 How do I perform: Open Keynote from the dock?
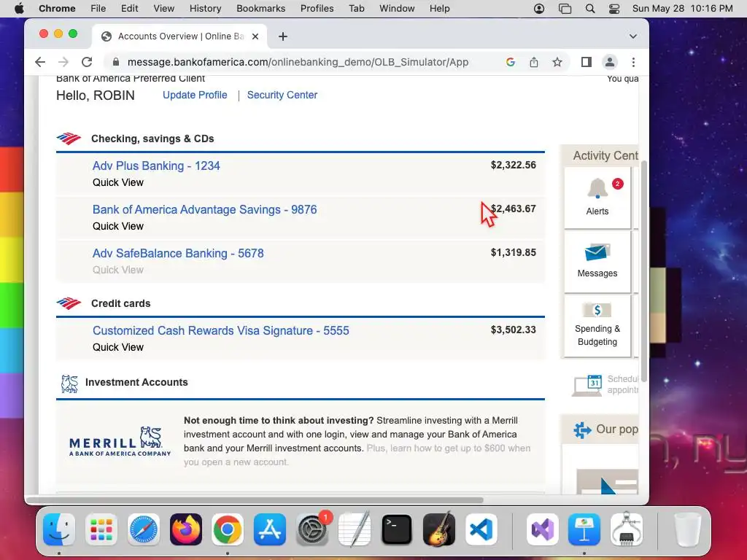584,529
